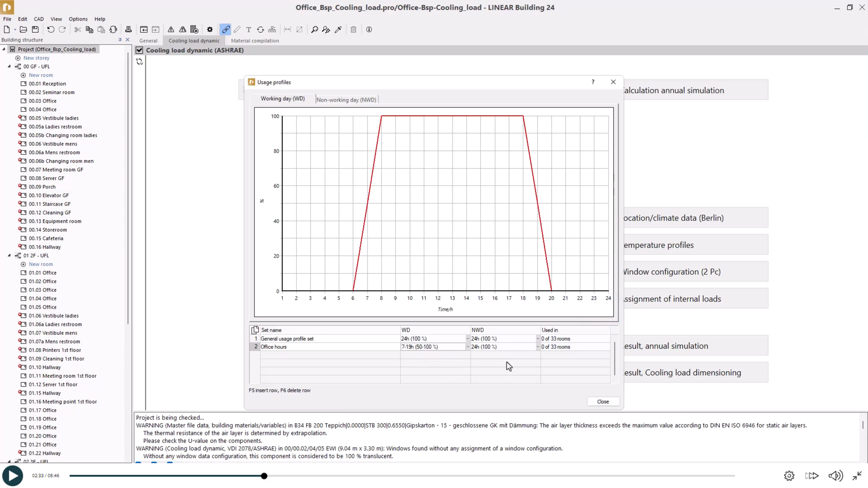
Task: Switch to Non-working day (NWD) tab
Action: (x=346, y=100)
